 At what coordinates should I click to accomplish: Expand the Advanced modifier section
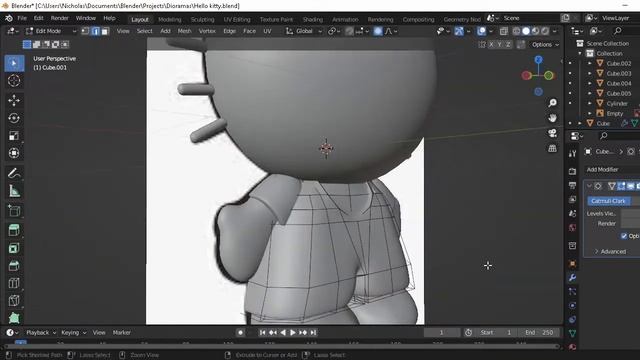[x=610, y=251]
